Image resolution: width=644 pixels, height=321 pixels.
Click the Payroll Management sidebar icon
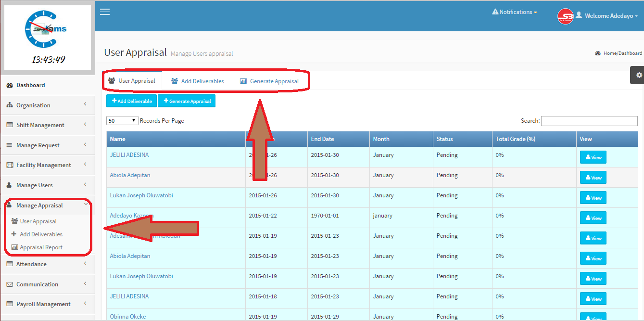(x=10, y=304)
